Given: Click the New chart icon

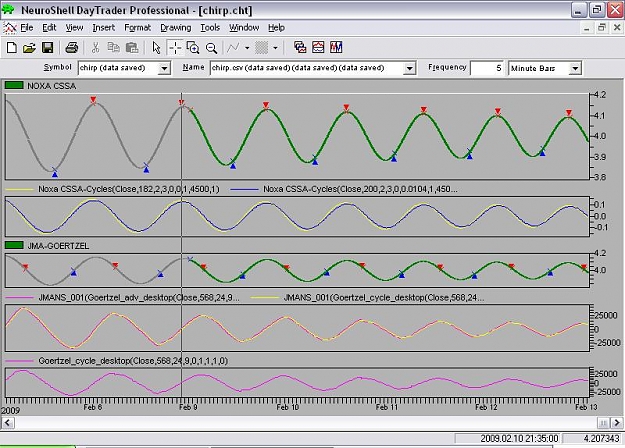Looking at the screenshot, I should click(12, 48).
